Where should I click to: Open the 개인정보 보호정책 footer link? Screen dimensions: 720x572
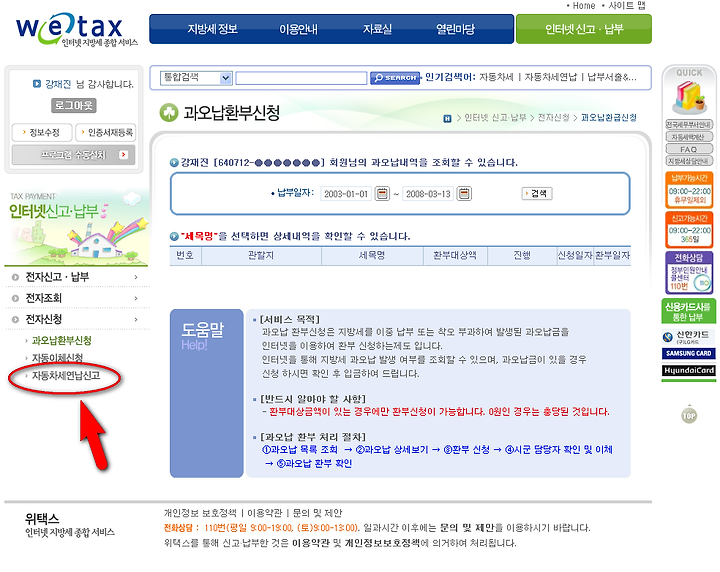point(200,513)
